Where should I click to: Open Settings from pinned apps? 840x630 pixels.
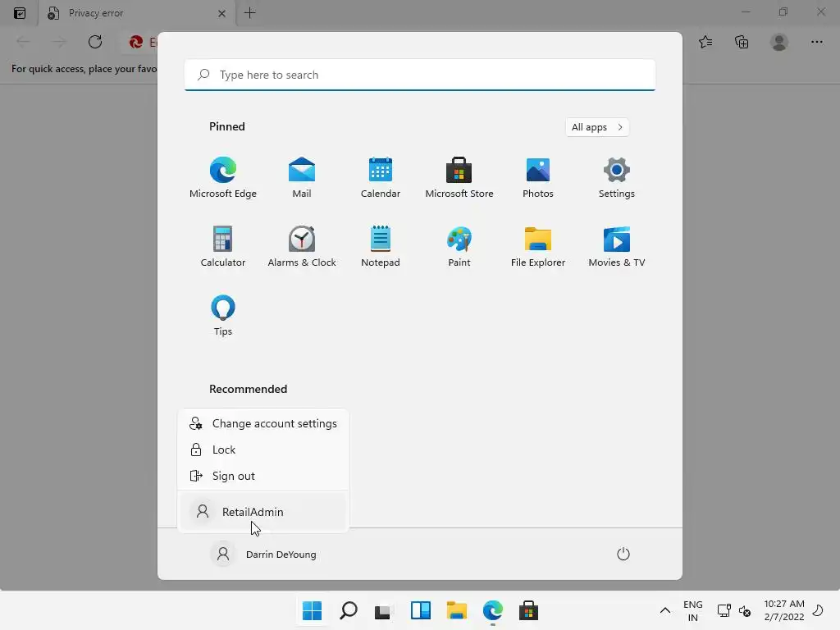pyautogui.click(x=617, y=178)
